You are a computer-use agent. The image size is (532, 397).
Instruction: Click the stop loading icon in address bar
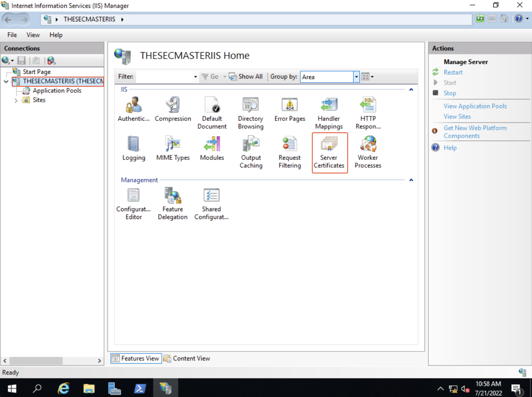[x=492, y=19]
